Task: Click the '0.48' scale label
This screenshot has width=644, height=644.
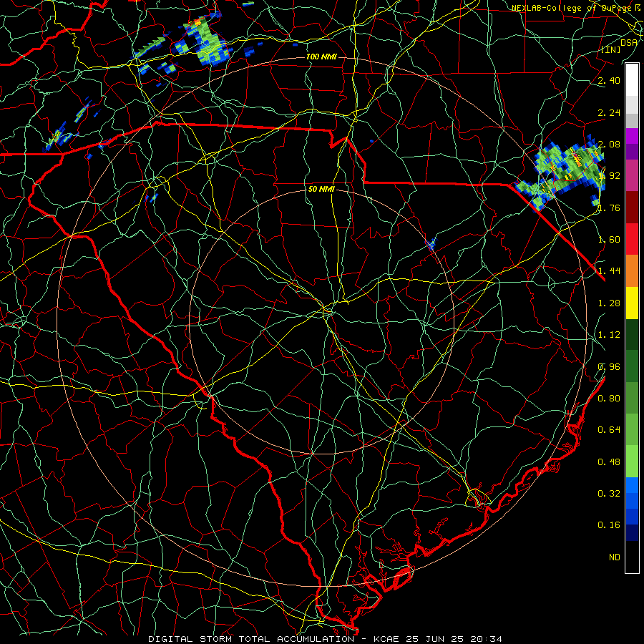Action: click(610, 462)
